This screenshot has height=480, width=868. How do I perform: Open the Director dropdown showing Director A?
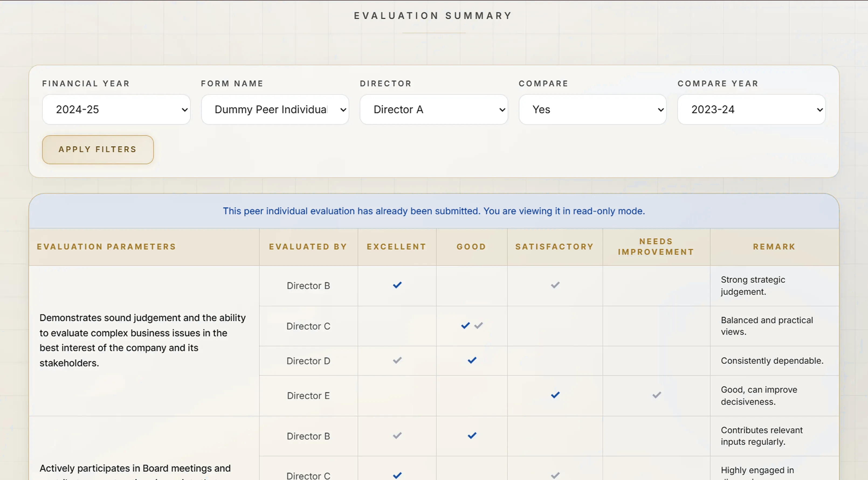click(x=434, y=109)
